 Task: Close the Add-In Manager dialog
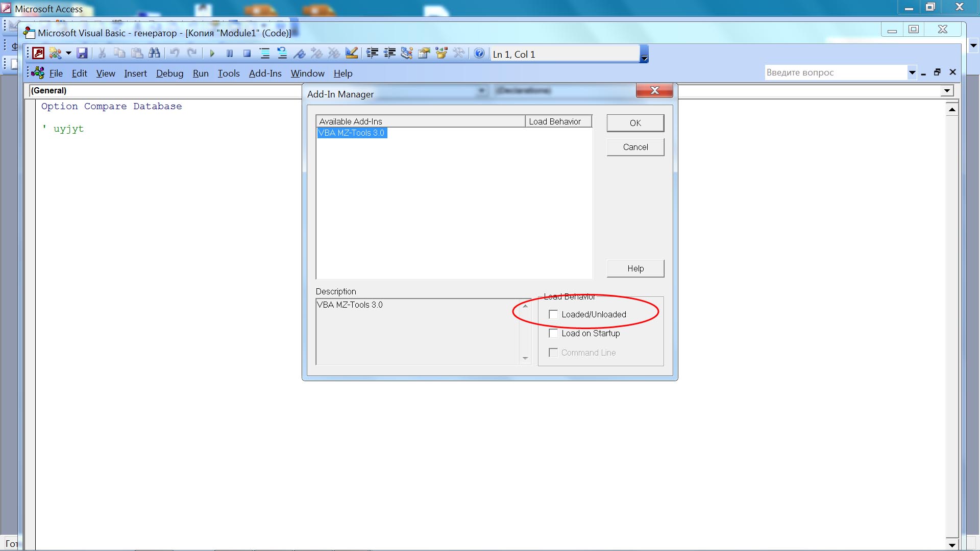tap(654, 90)
